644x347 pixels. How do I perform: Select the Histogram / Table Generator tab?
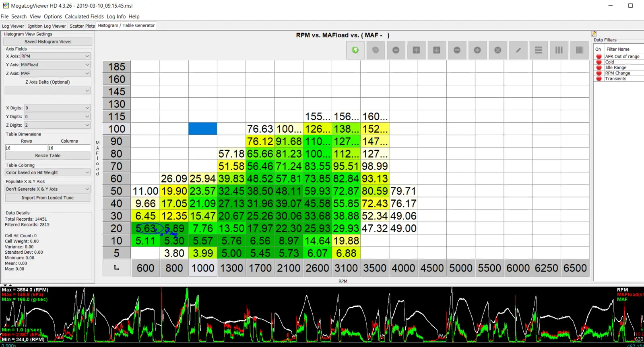[126, 25]
